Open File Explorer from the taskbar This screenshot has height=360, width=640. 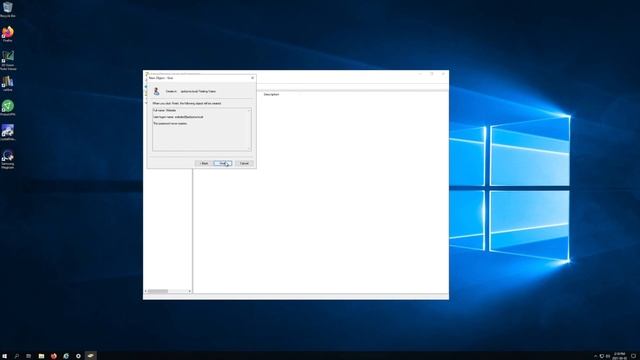pyautogui.click(x=41, y=356)
